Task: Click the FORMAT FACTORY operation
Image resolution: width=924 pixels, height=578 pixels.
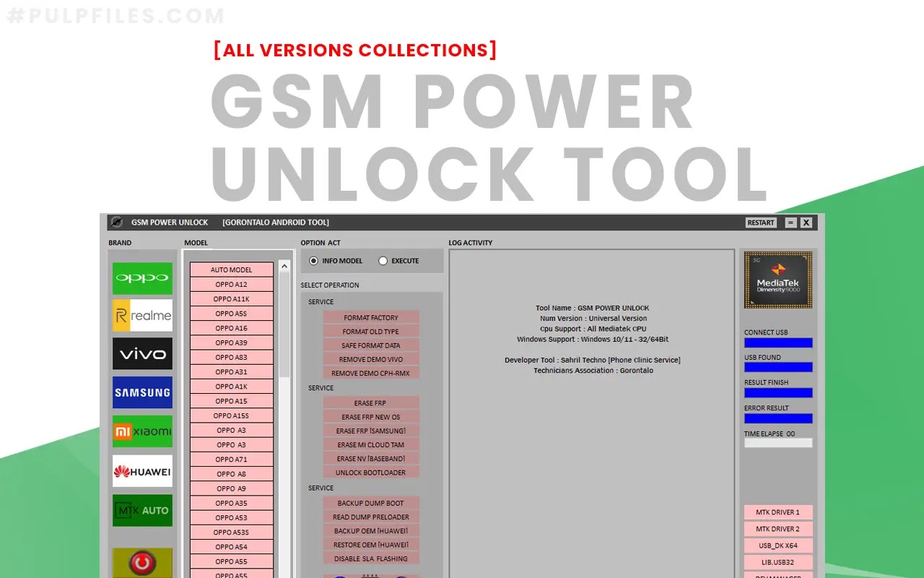Action: point(371,318)
